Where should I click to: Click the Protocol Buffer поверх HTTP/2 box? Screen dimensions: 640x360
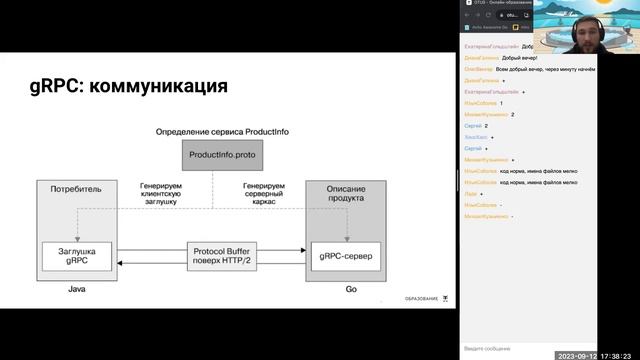(x=222, y=256)
